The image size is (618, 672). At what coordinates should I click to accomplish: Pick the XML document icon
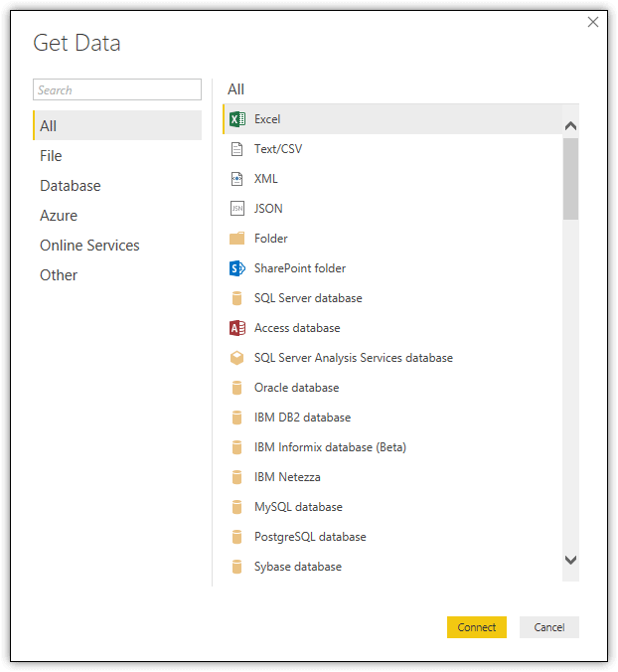coord(236,179)
